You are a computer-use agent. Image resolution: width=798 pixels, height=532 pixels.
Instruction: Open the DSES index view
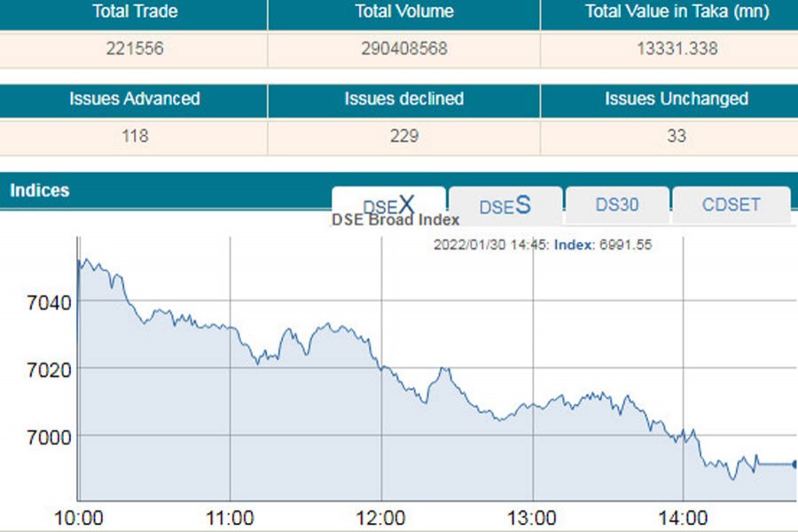[x=504, y=205]
